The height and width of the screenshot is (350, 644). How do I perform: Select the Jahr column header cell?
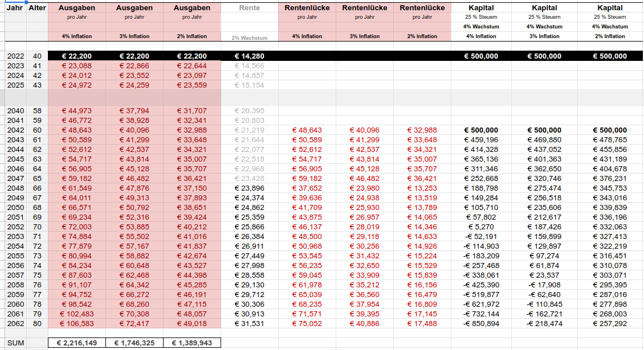pos(15,9)
